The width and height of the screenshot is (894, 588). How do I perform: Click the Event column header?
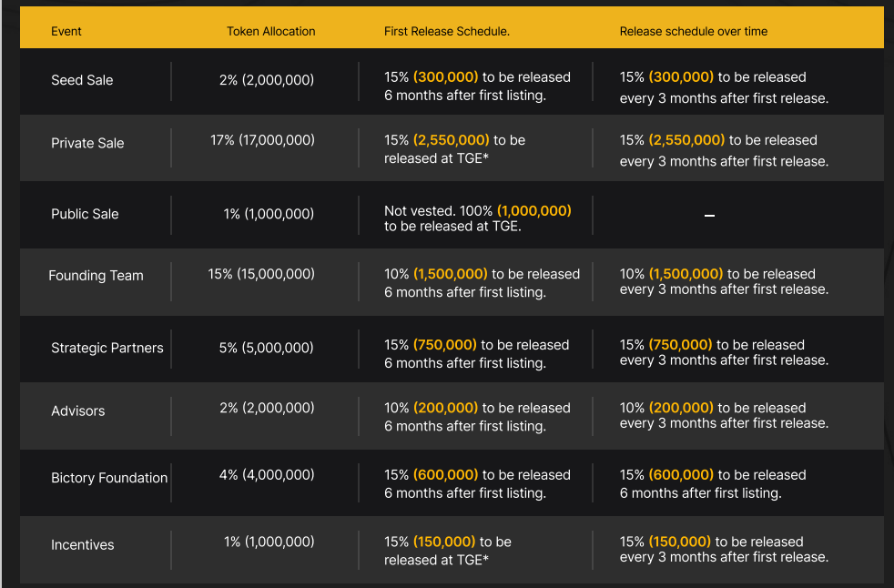point(66,31)
